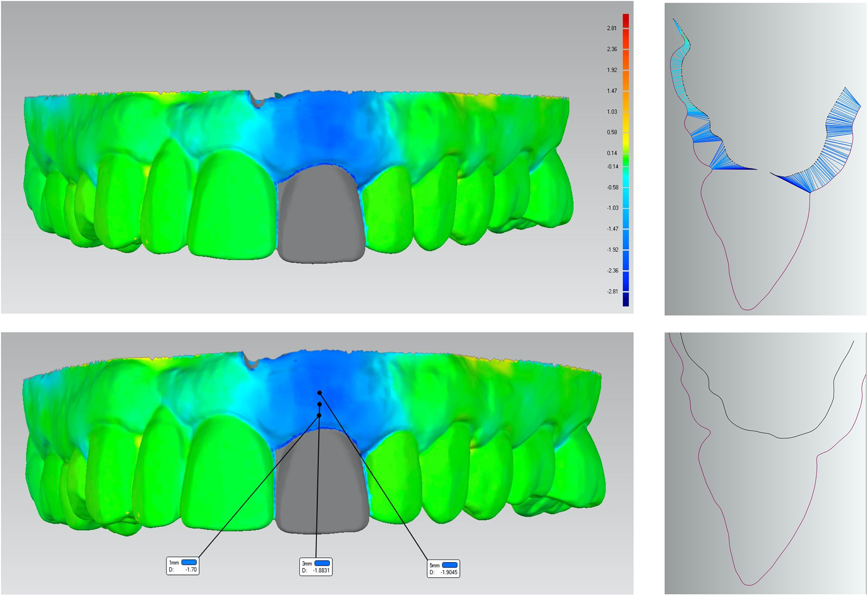Viewport: 868px width, 596px height.
Task: Click the deviation value -1.8831
Action: point(321,570)
